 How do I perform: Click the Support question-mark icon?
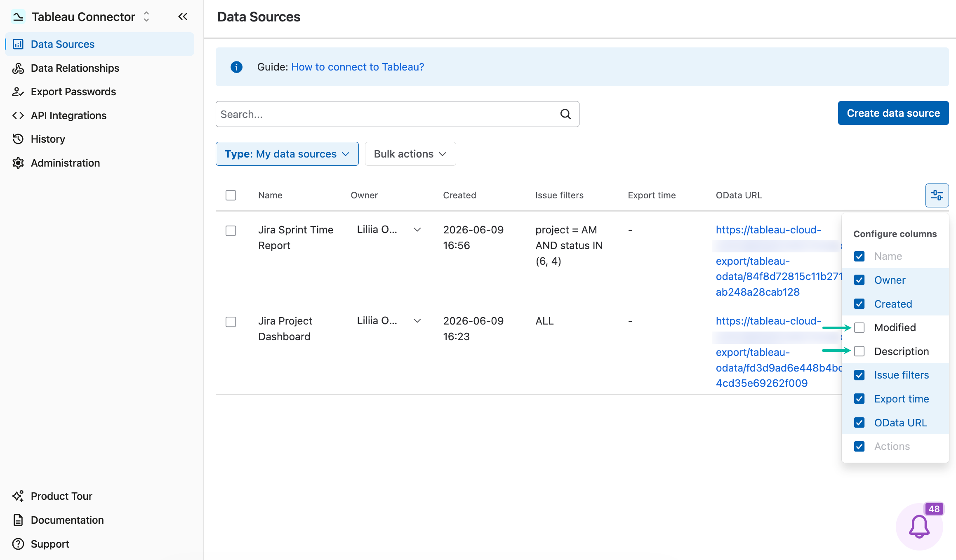pos(18,544)
